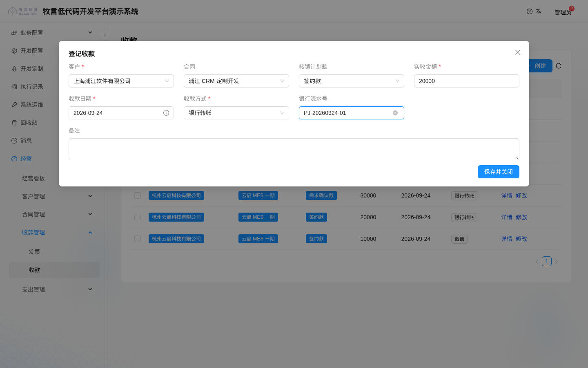Viewport: 588px width, 368px height.
Task: Click the 经营 dashboard icon
Action: tap(14, 159)
